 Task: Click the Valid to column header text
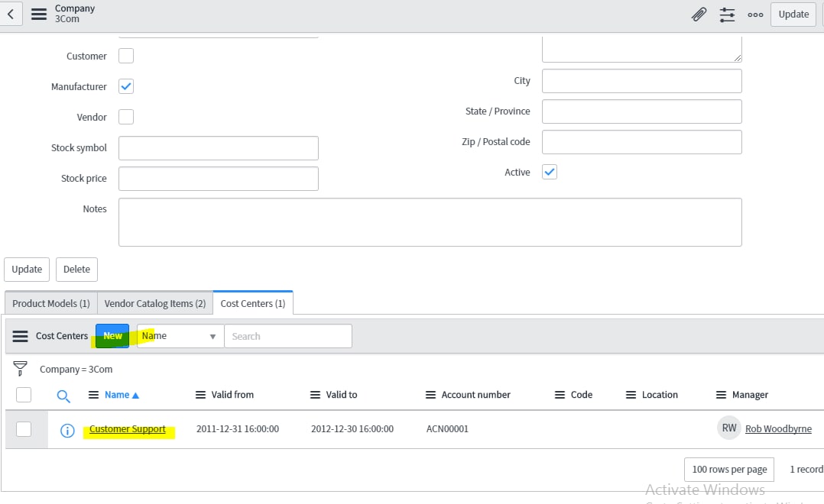coord(342,395)
